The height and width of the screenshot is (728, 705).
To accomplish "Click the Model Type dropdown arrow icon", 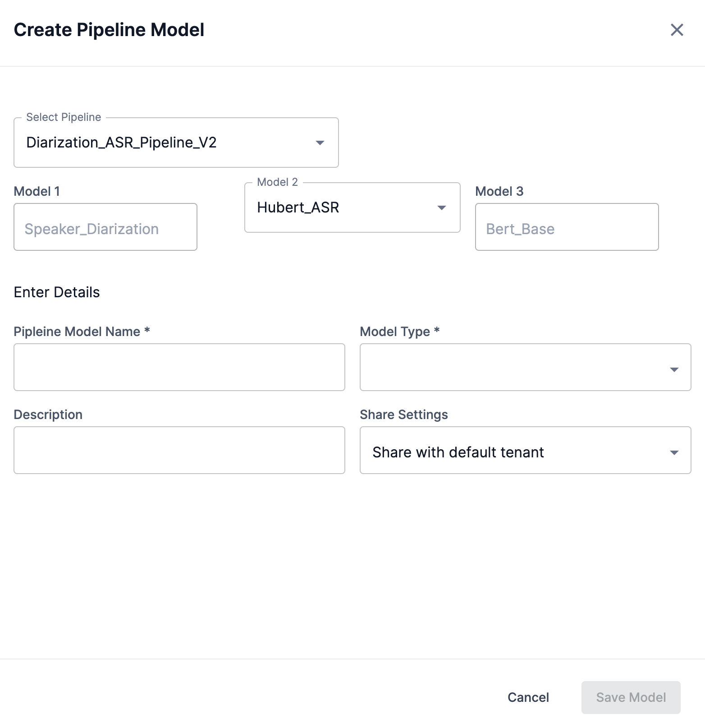I will (x=674, y=369).
